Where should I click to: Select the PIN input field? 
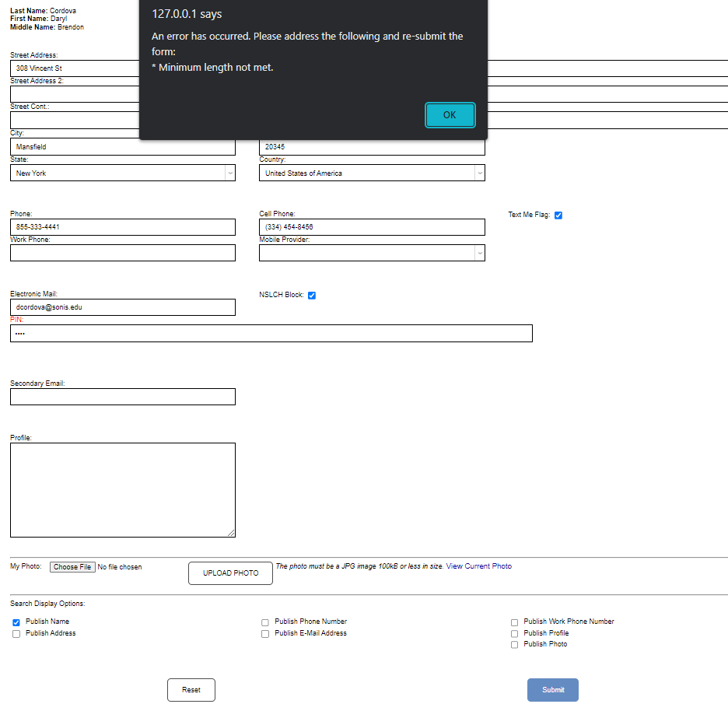(271, 333)
